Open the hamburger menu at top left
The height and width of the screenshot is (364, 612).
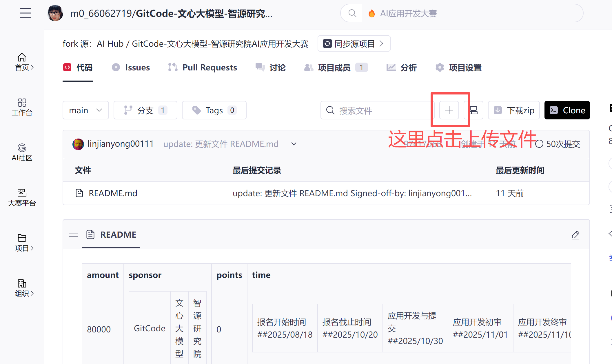[25, 13]
